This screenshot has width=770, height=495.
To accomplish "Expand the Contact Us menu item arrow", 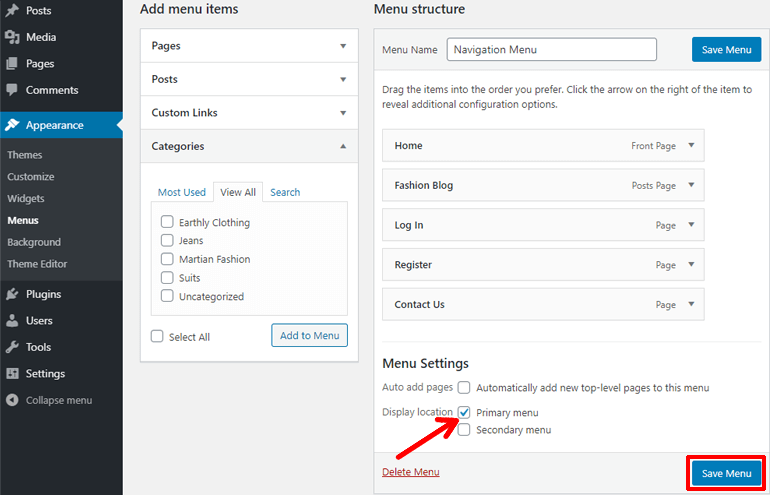I will [x=690, y=304].
